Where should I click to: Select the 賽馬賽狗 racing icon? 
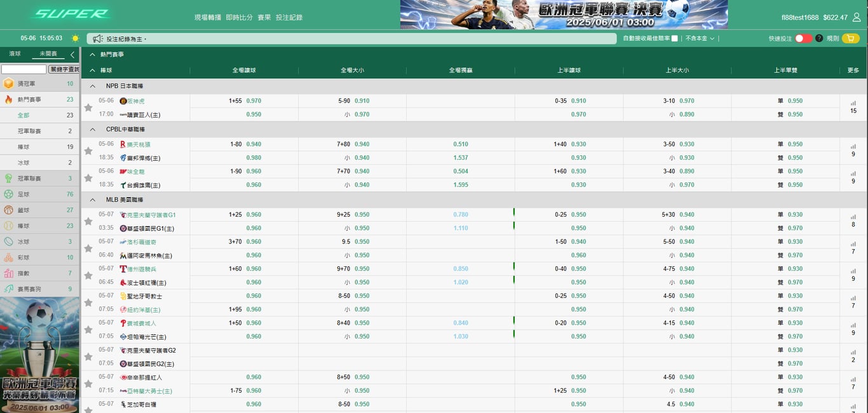(x=8, y=289)
